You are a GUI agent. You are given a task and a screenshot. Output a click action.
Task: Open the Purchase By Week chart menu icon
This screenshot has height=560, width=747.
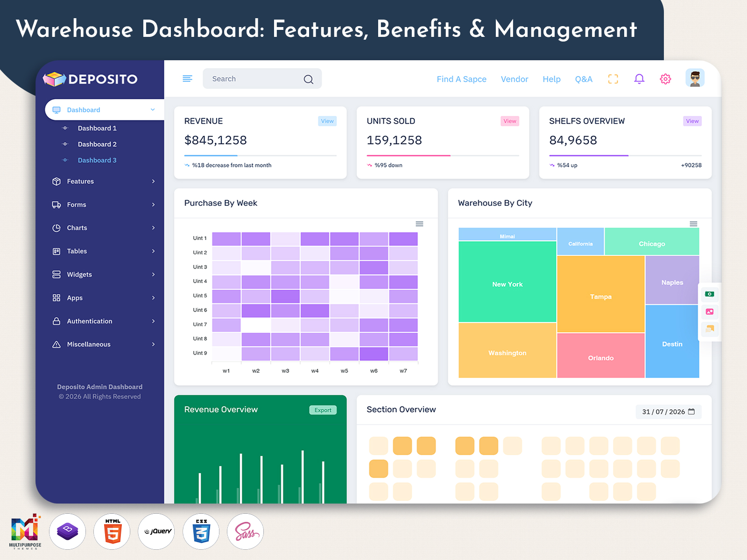[x=419, y=224]
